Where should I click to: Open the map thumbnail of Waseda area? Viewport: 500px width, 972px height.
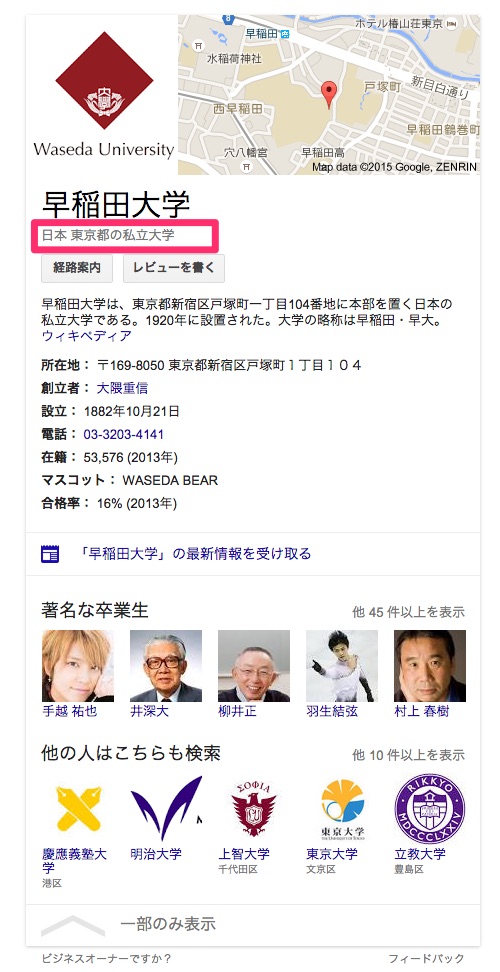pos(329,95)
